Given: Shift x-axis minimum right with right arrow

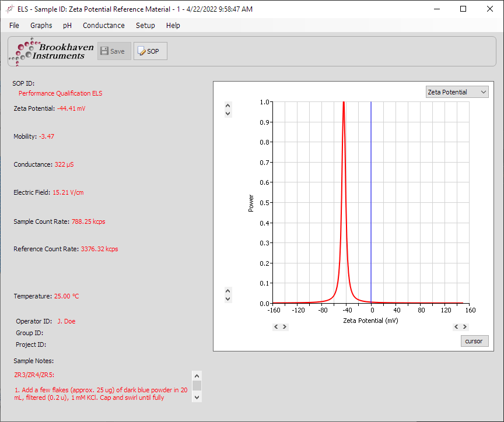Looking at the screenshot, I should (x=284, y=327).
